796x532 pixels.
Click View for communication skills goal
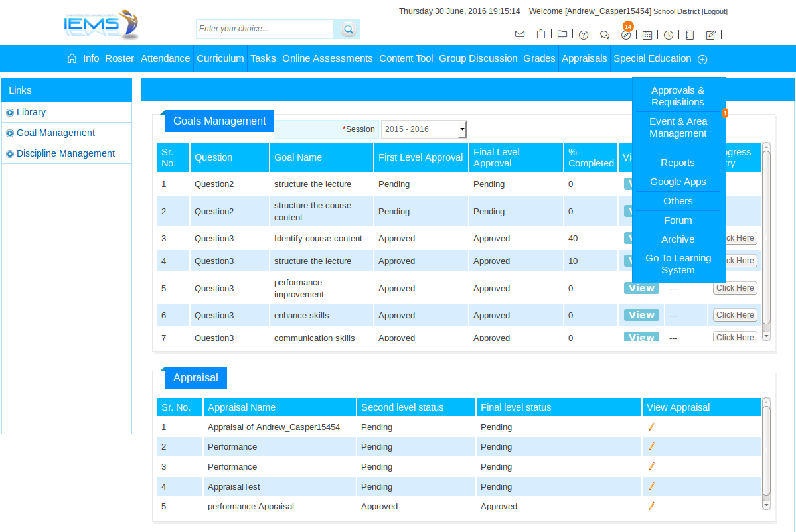(x=641, y=337)
